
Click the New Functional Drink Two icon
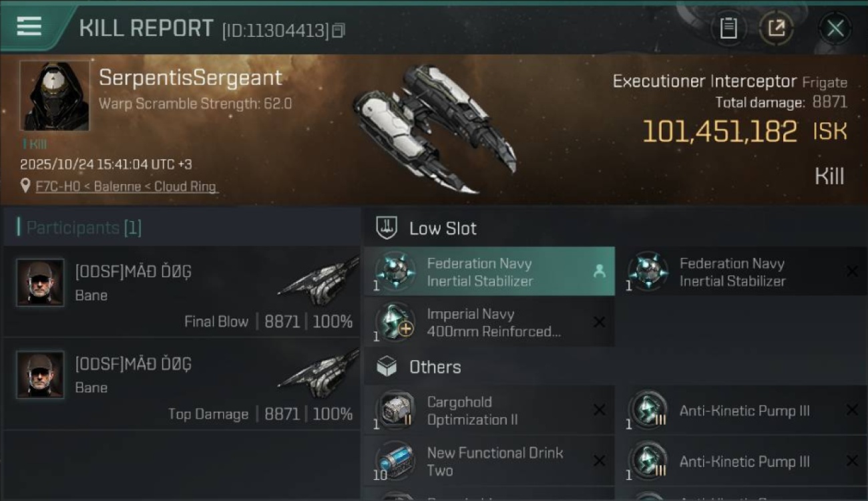[395, 461]
